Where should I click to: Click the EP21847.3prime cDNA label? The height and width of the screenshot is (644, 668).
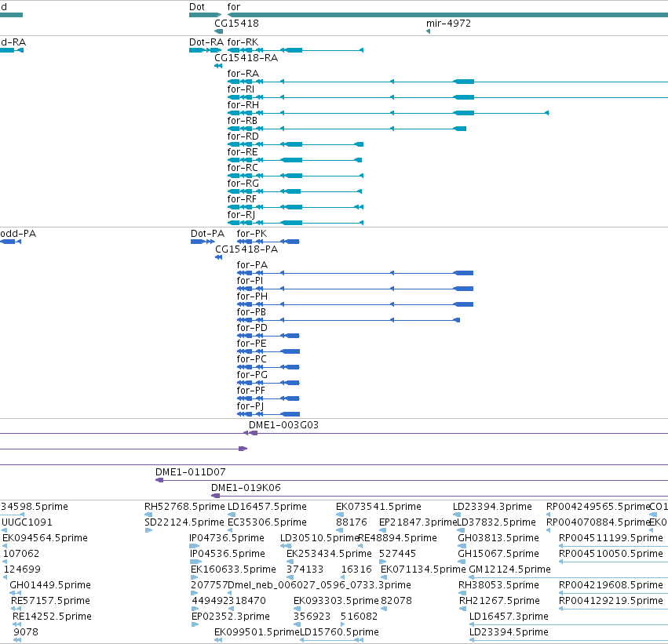(418, 522)
